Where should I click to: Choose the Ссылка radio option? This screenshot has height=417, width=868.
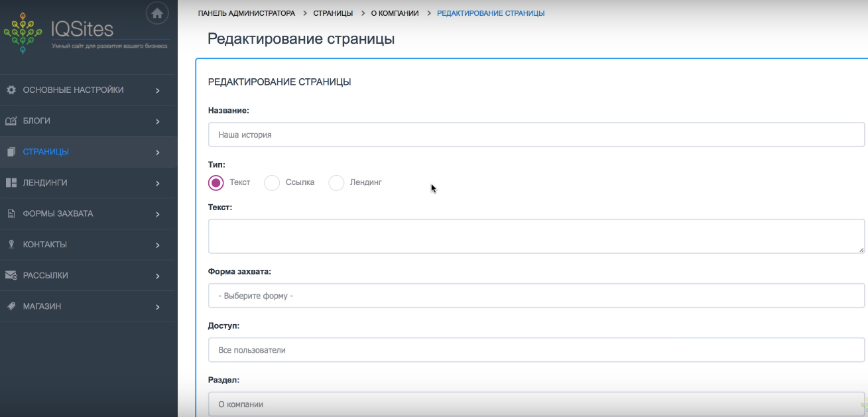point(271,182)
